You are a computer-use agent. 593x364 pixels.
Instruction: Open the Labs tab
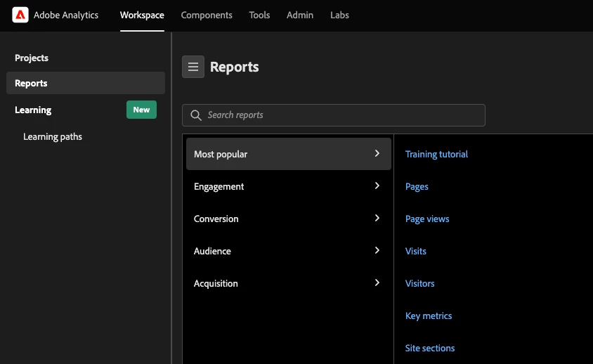(x=339, y=15)
